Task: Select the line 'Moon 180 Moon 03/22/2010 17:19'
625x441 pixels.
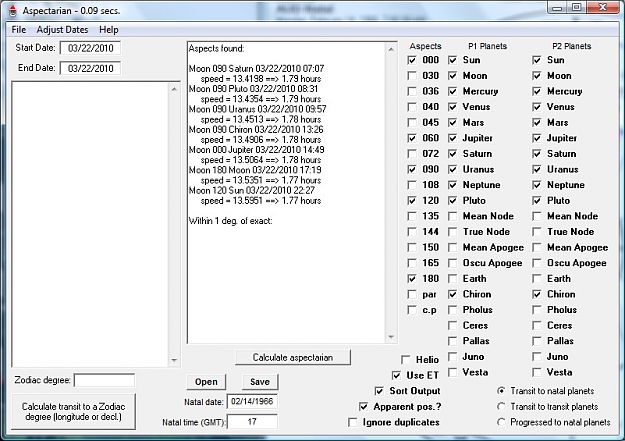Action: (x=255, y=170)
